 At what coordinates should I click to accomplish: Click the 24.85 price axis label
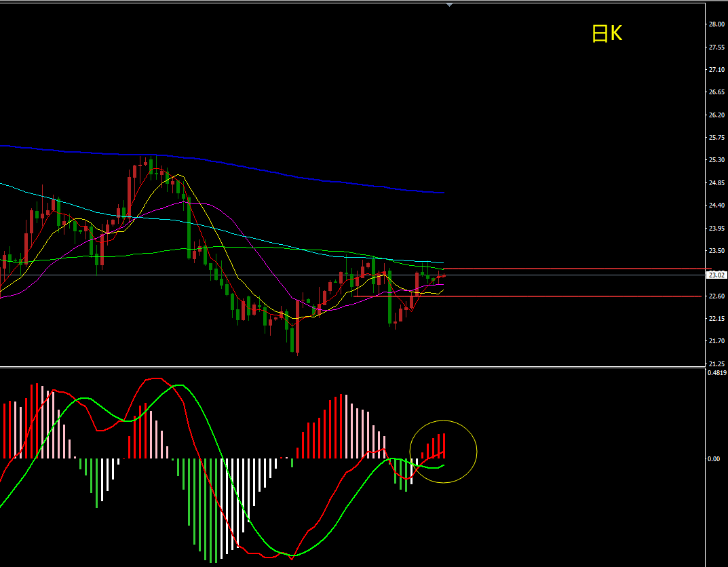(716, 183)
